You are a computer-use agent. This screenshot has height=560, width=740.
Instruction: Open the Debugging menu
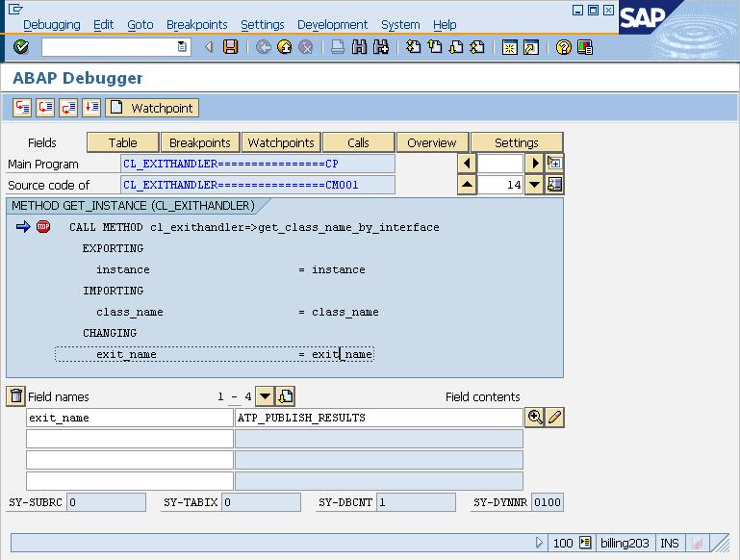51,24
